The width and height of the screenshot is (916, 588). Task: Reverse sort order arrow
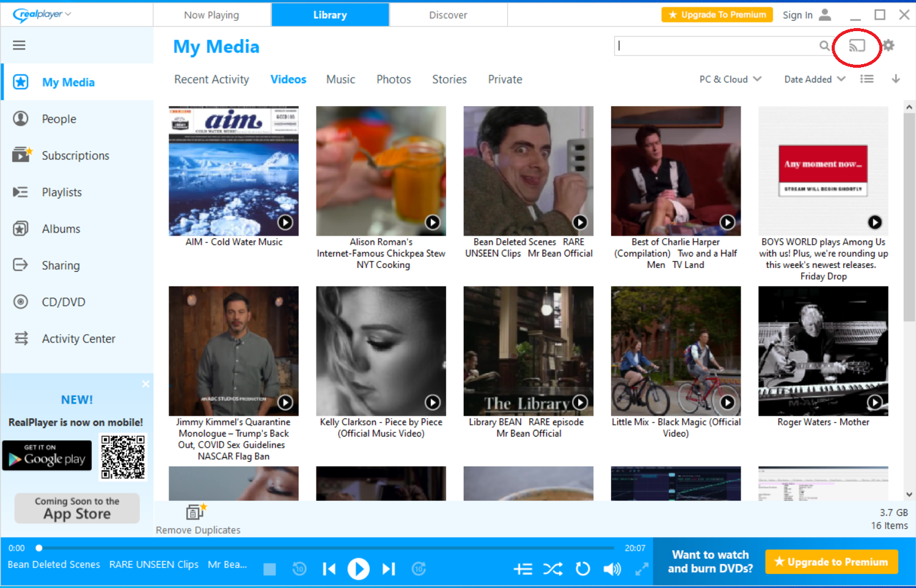896,79
